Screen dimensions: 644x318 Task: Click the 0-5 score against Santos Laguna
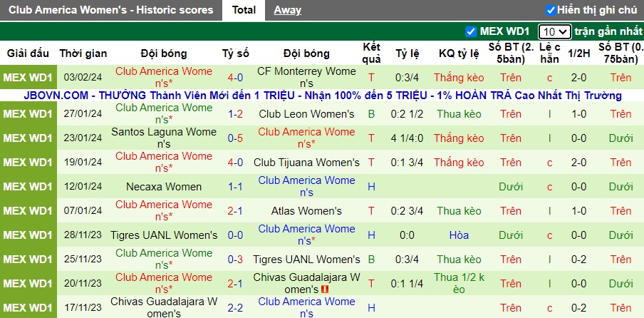pyautogui.click(x=235, y=138)
